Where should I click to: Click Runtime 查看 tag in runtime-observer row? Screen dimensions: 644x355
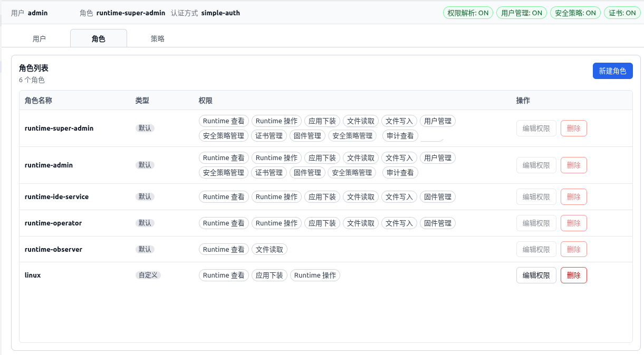[x=224, y=250]
